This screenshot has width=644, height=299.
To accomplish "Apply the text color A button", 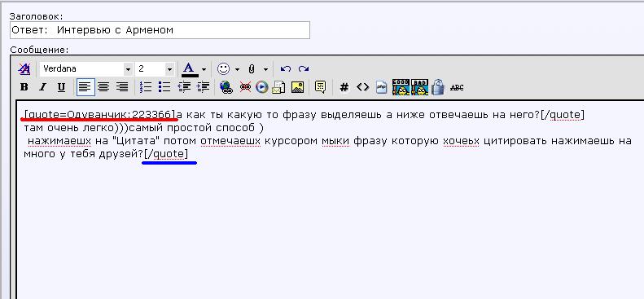I will pos(189,68).
